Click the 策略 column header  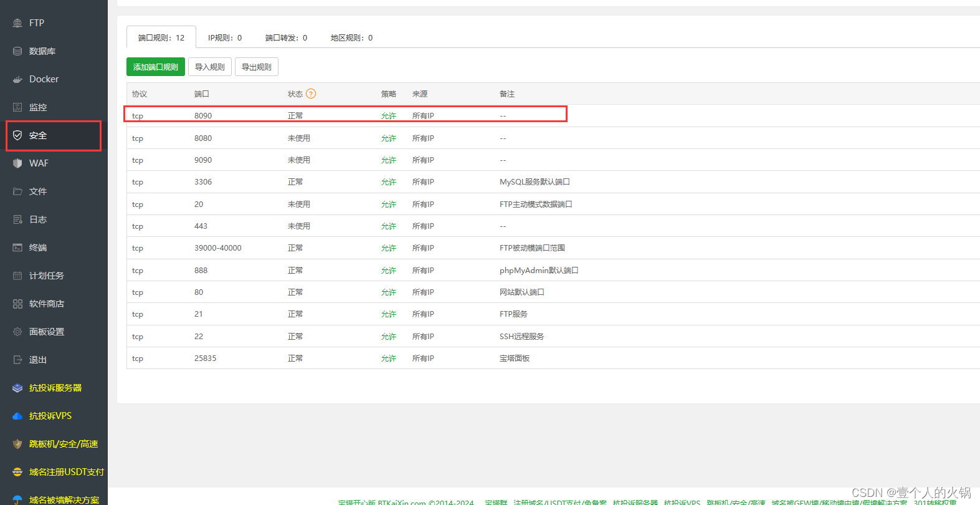(x=389, y=94)
